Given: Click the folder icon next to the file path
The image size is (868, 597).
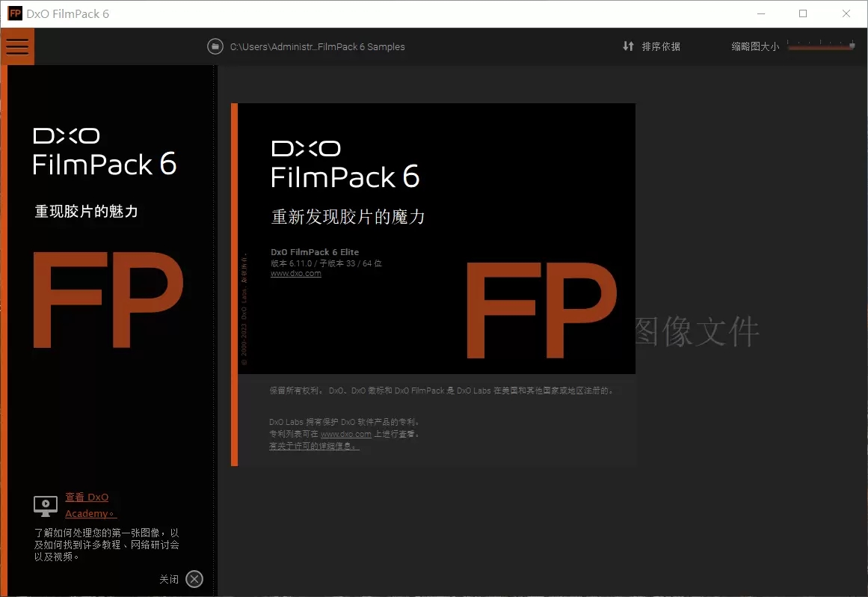Looking at the screenshot, I should pos(215,46).
